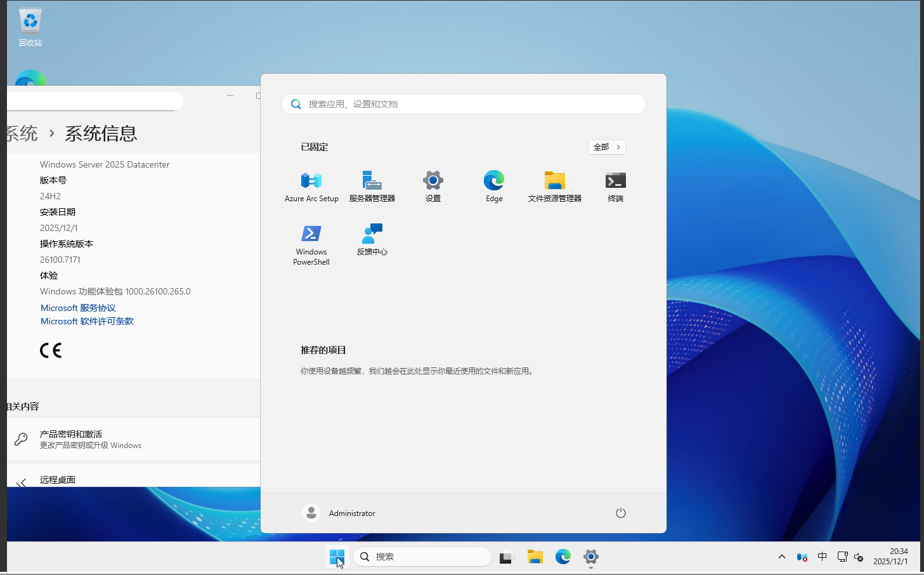Open Azure Arc tray icon
924x575 pixels.
tap(802, 557)
